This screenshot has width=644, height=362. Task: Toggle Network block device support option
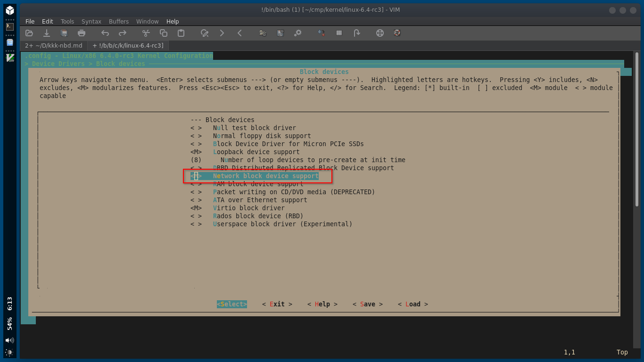click(x=255, y=176)
